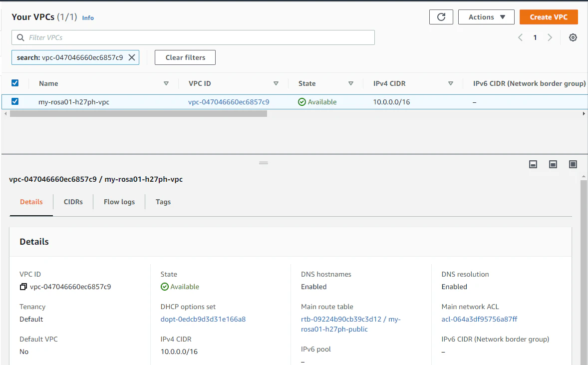Set split panel to half height

coord(553,164)
